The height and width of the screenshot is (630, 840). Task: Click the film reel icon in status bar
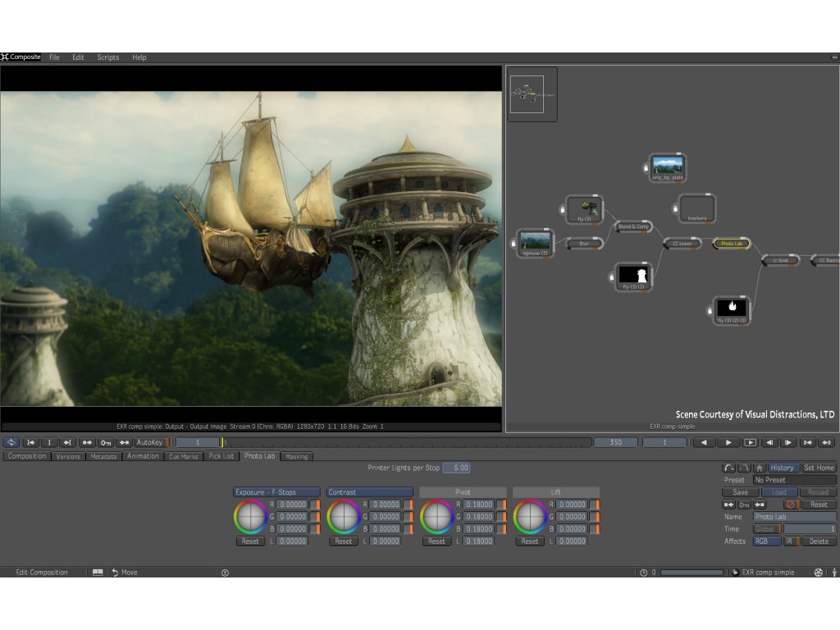pos(818,573)
